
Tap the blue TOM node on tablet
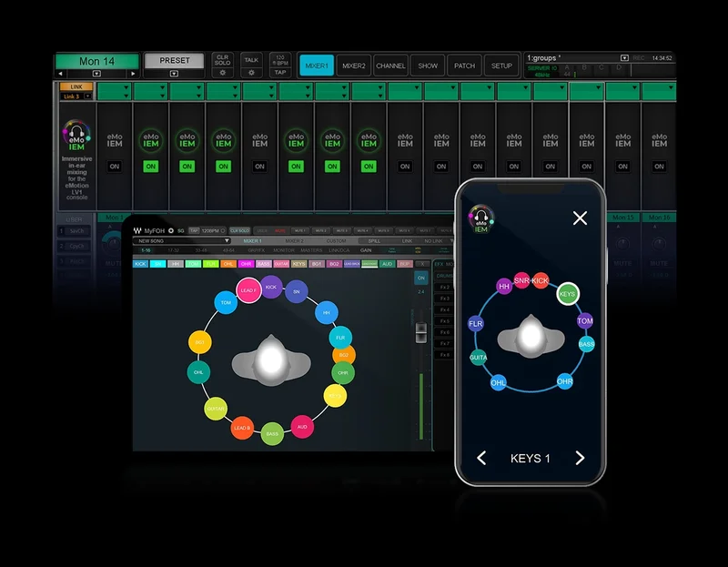[x=226, y=302]
